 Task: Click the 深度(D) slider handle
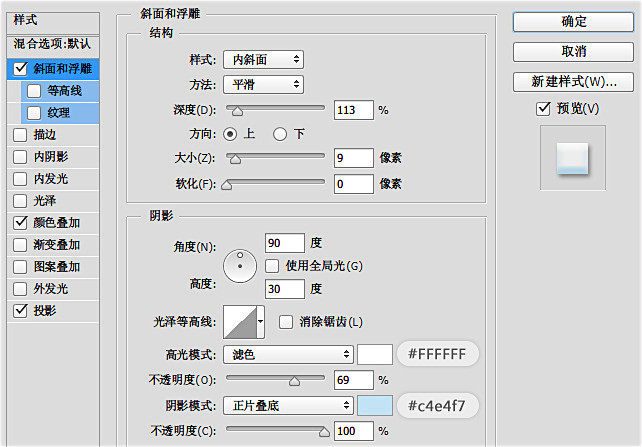click(237, 111)
